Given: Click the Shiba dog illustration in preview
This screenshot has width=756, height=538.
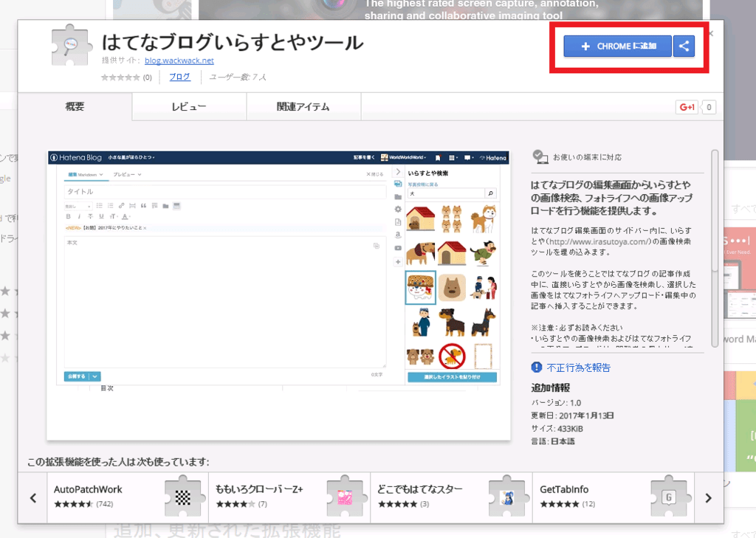Looking at the screenshot, I should pos(483,218).
